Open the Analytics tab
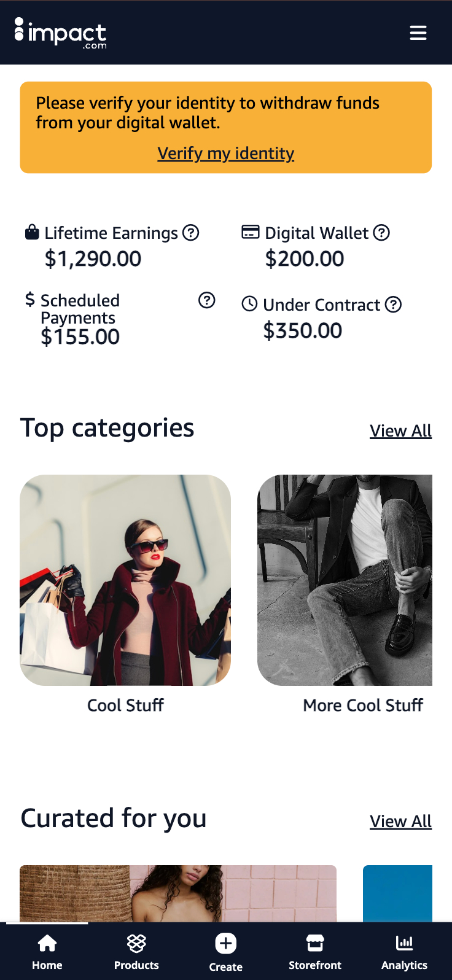The width and height of the screenshot is (452, 980). tap(404, 951)
